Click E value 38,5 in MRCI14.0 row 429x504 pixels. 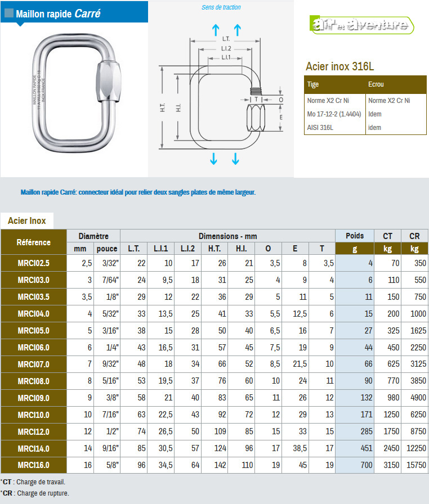300,448
